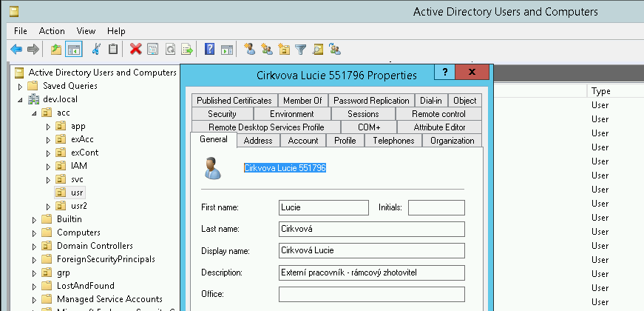
Task: Expand the exAcc OU node
Action: click(x=49, y=140)
